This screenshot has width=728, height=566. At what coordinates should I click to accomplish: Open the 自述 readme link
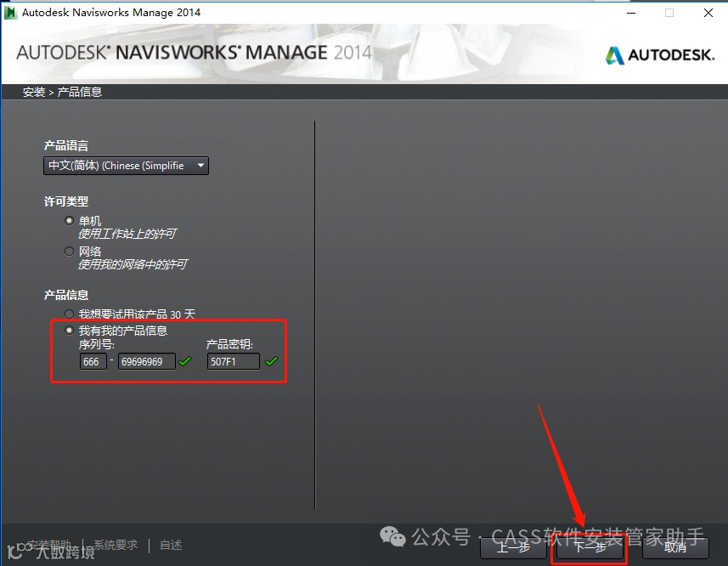point(171,545)
